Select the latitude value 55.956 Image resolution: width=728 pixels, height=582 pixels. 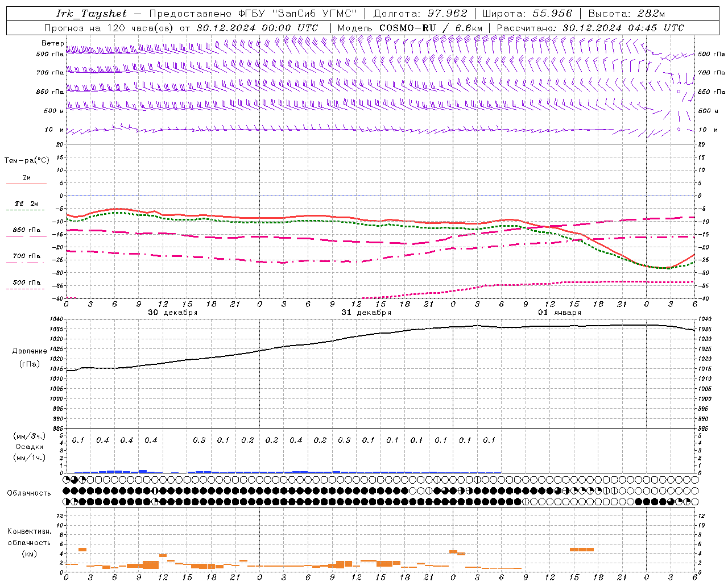coord(552,14)
